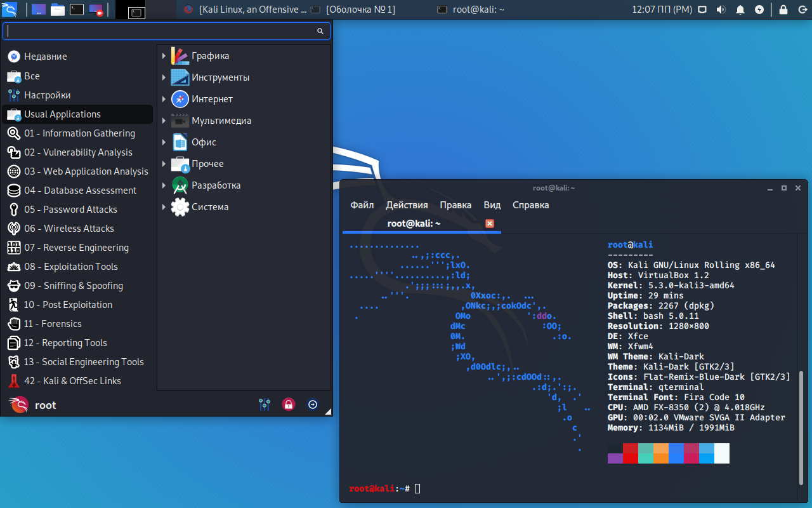
Task: Open the Файл menu in the terminal
Action: point(362,205)
